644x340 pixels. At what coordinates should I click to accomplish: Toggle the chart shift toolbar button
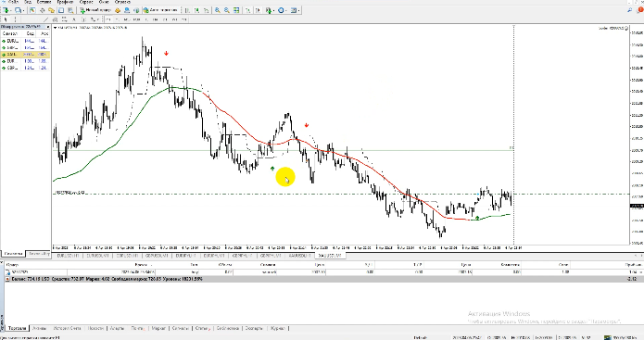258,10
